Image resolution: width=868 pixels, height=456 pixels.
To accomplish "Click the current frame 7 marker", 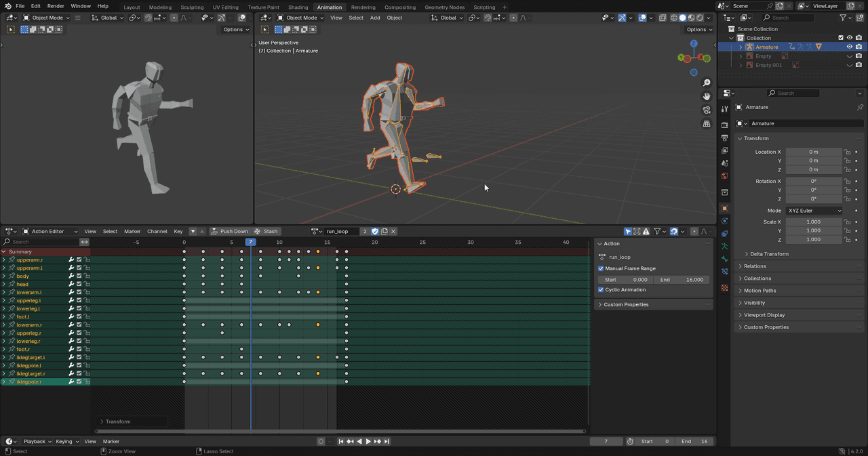I will click(251, 242).
